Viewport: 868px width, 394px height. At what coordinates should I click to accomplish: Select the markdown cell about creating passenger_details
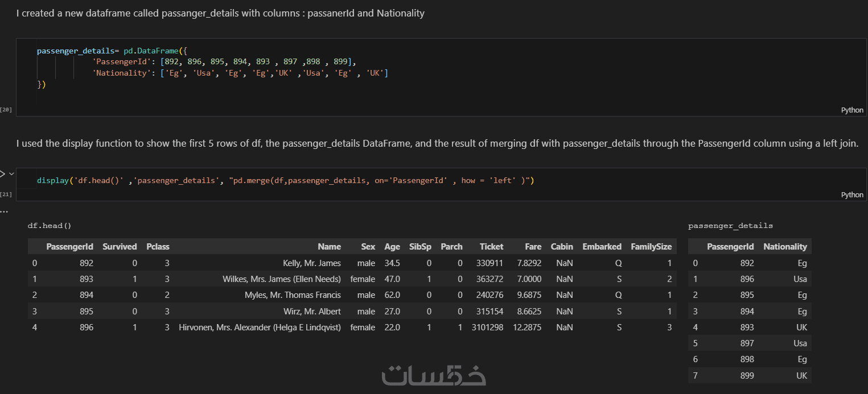[220, 13]
